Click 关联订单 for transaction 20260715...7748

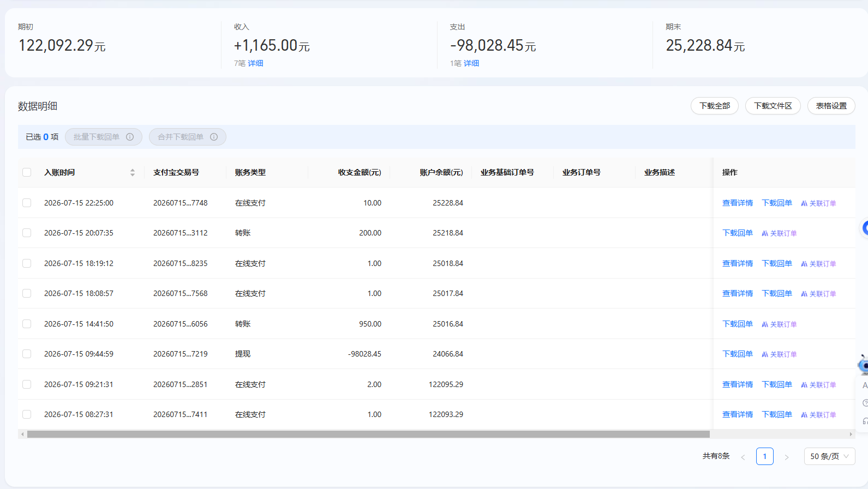pyautogui.click(x=818, y=203)
